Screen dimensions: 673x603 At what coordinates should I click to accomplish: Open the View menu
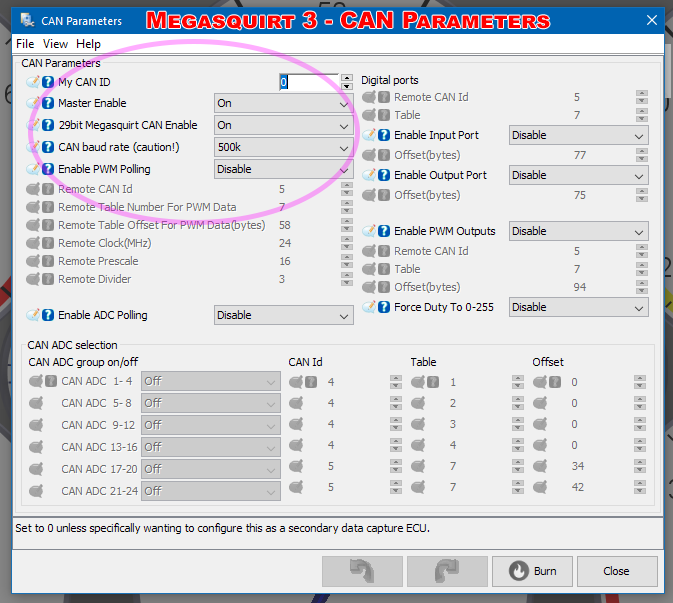pos(55,44)
